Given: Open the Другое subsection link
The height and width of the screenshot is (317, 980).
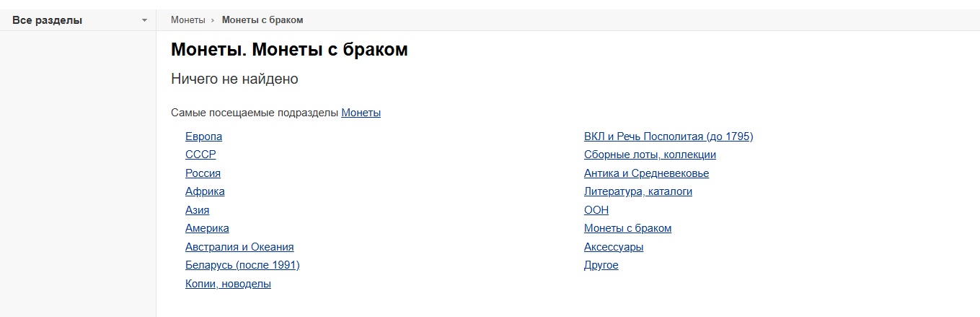Looking at the screenshot, I should pyautogui.click(x=601, y=265).
